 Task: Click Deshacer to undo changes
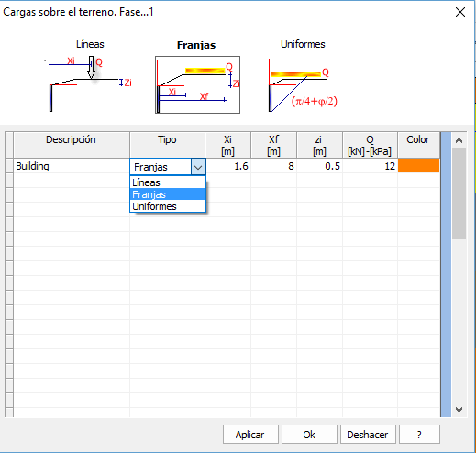click(x=368, y=434)
